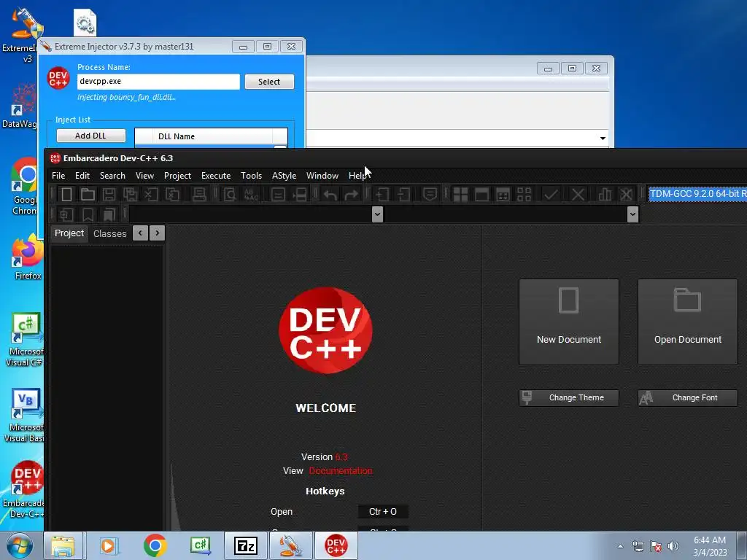Click the Close All files icon

pos(172,194)
